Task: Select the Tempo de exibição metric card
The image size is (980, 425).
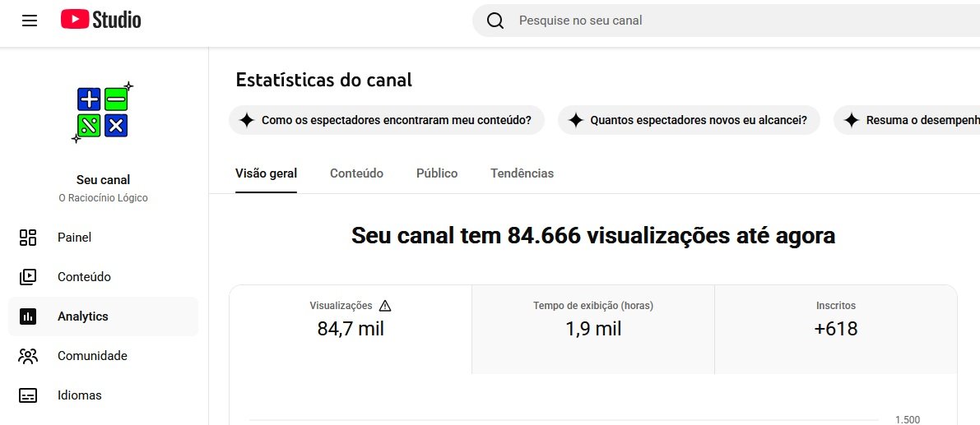Action: pos(592,329)
